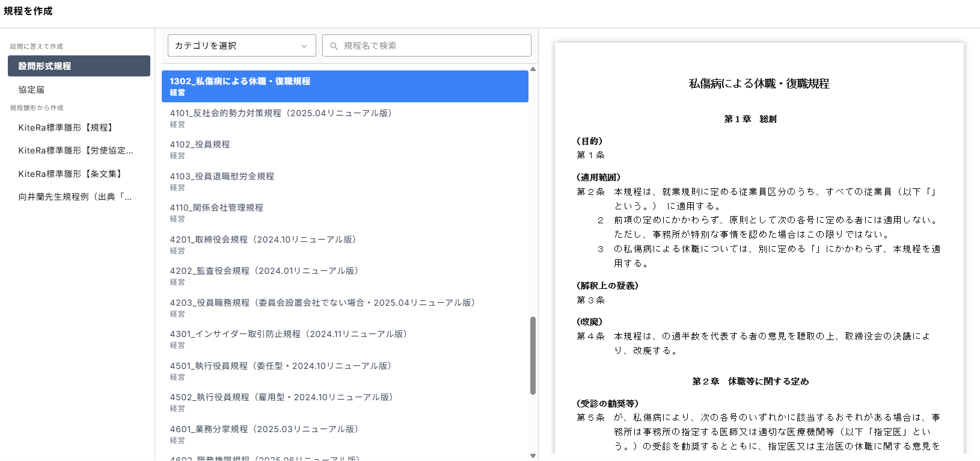The height and width of the screenshot is (461, 980).
Task: Click the regulation list scrollbar thumb
Action: [533, 355]
